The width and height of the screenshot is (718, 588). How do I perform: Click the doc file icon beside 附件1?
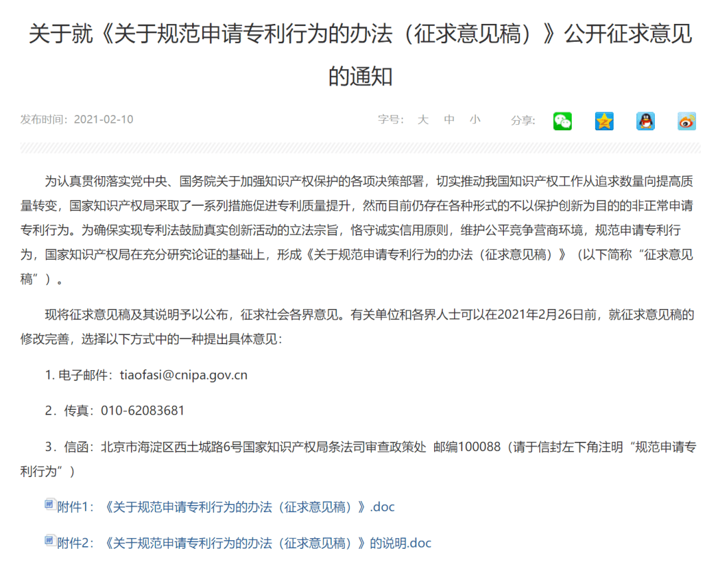[50, 504]
